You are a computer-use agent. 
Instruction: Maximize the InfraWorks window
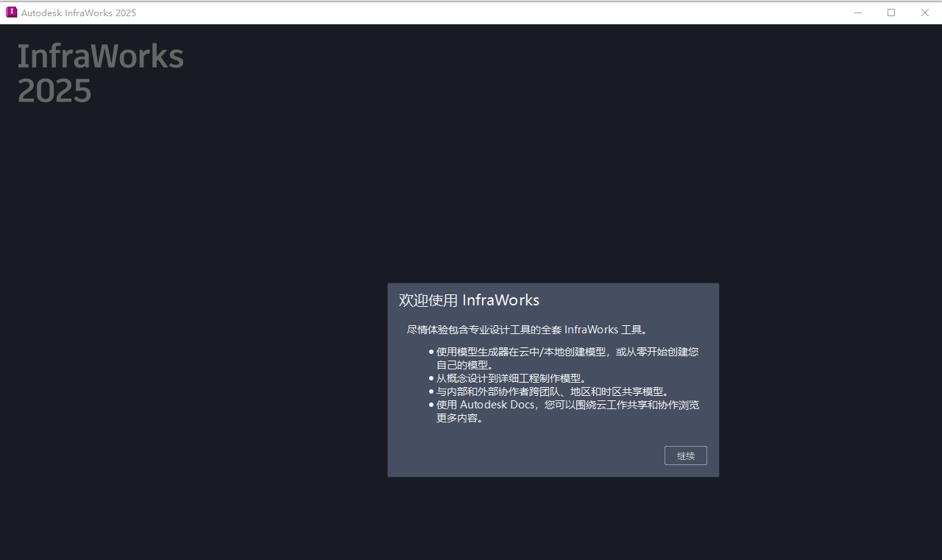click(891, 13)
